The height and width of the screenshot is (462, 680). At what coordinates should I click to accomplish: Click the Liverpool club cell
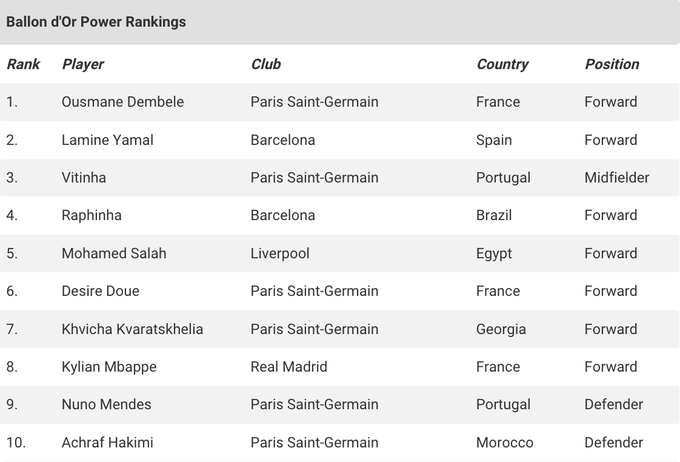[280, 253]
